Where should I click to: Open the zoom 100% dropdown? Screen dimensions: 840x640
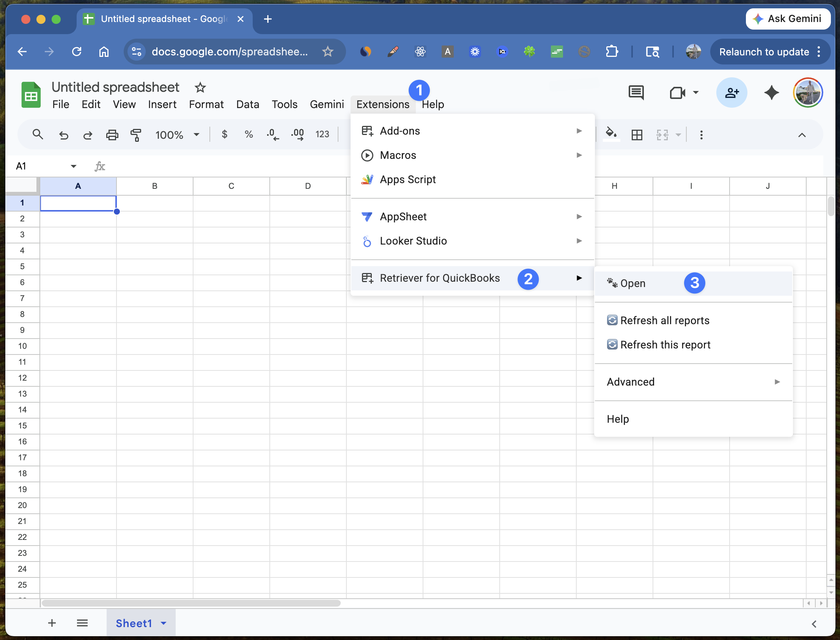(x=177, y=135)
